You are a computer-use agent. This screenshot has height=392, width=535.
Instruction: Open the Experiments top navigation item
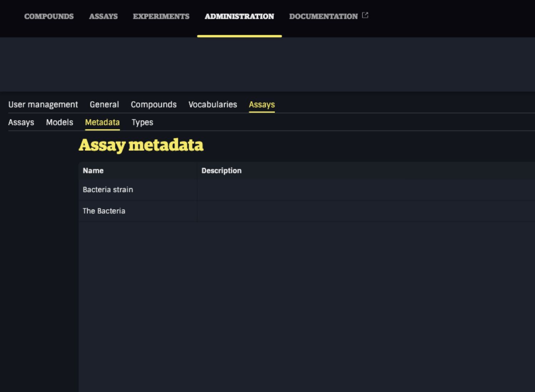pyautogui.click(x=161, y=16)
